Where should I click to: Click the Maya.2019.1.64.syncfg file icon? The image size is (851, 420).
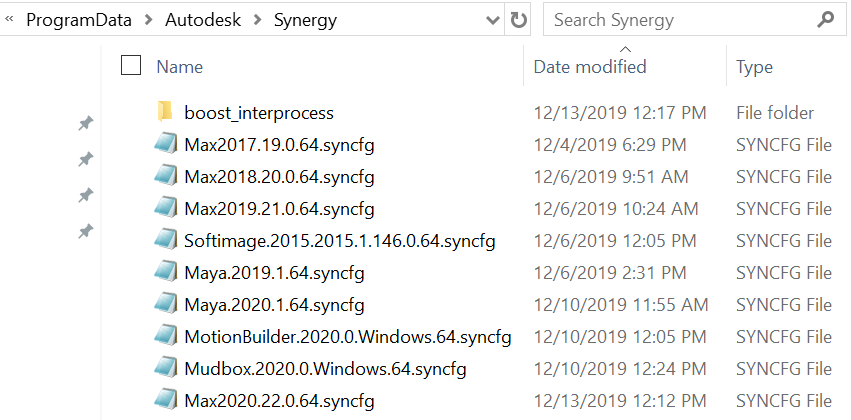165,273
